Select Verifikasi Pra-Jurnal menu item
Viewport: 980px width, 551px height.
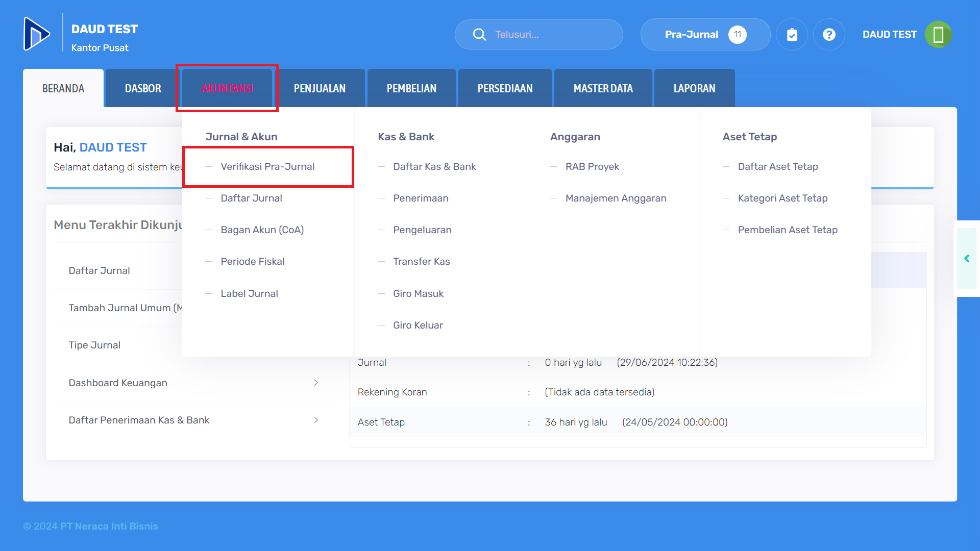coord(267,166)
